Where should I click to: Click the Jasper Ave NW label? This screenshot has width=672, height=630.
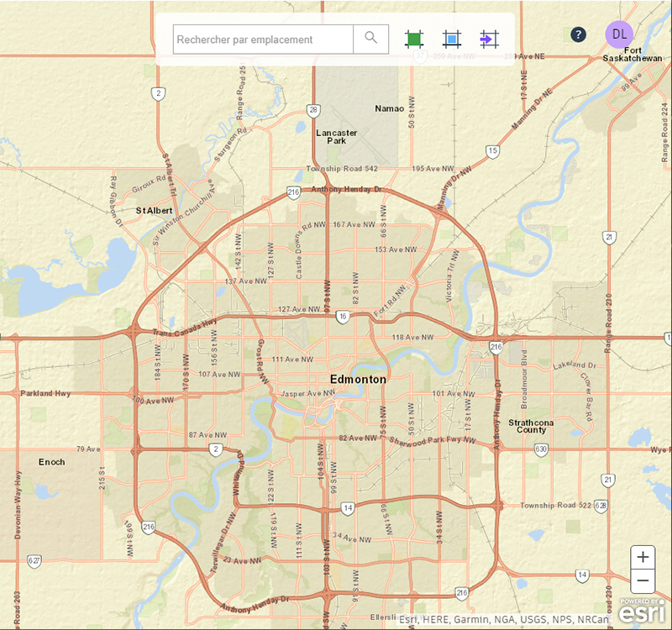(308, 393)
